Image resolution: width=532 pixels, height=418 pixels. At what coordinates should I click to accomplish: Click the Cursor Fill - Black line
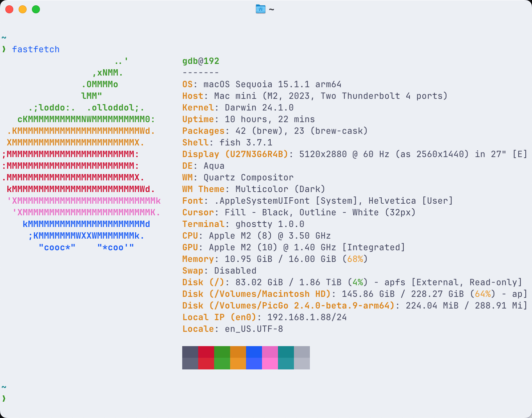click(x=299, y=212)
